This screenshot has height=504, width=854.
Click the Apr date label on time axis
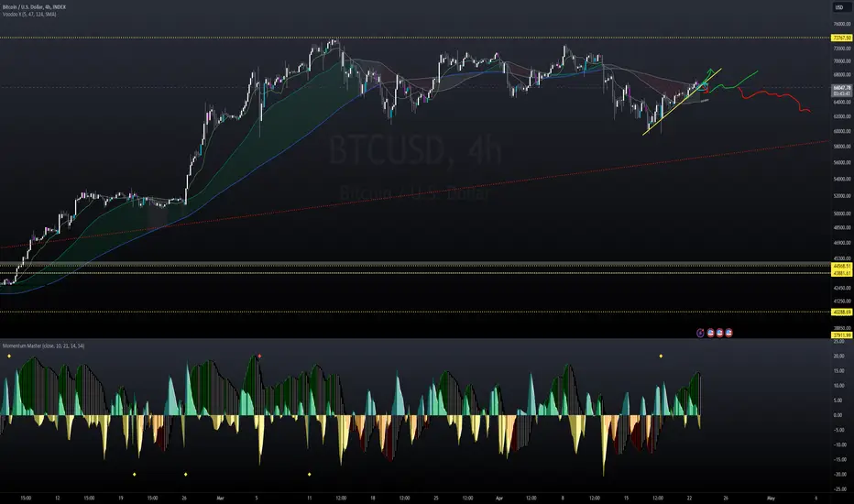(499, 498)
